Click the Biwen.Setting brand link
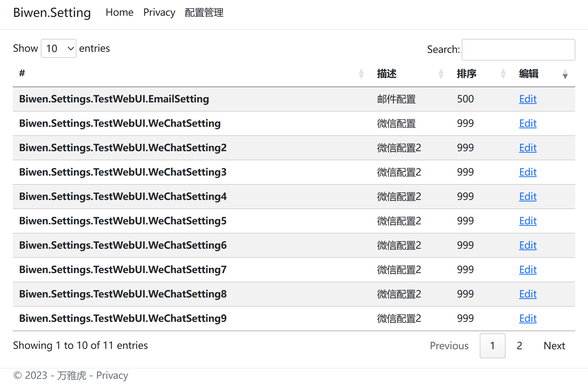Image resolution: width=588 pixels, height=386 pixels. pos(51,12)
